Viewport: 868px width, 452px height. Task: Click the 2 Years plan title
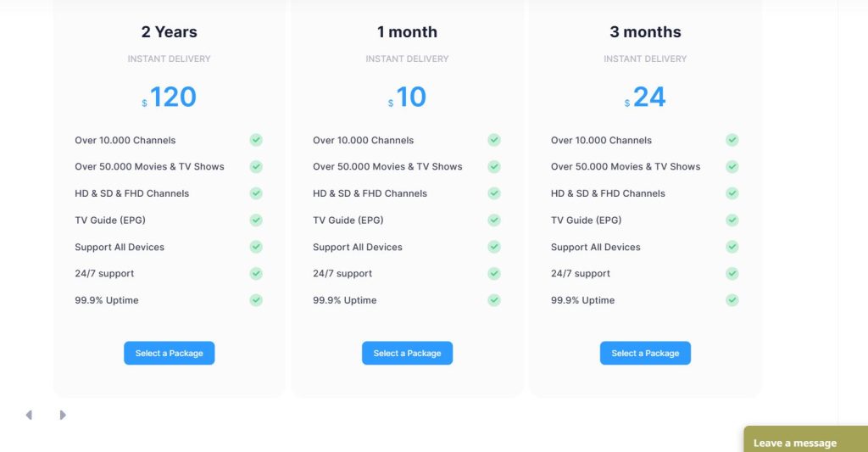coord(170,32)
